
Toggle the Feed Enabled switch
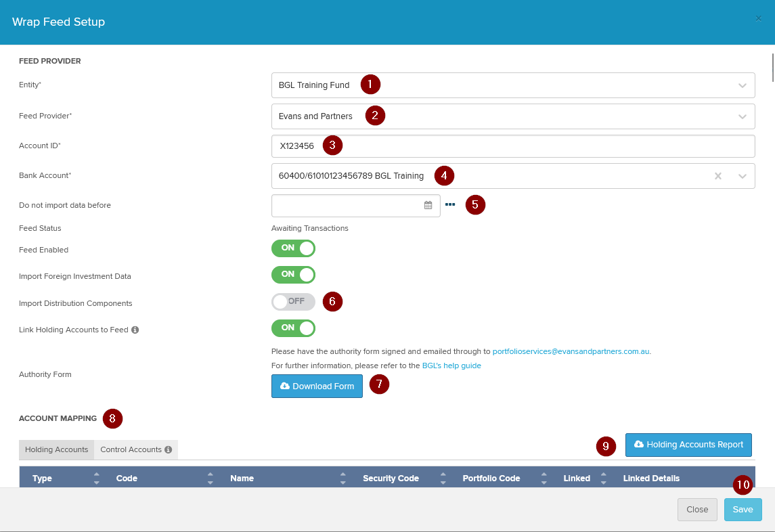point(293,248)
